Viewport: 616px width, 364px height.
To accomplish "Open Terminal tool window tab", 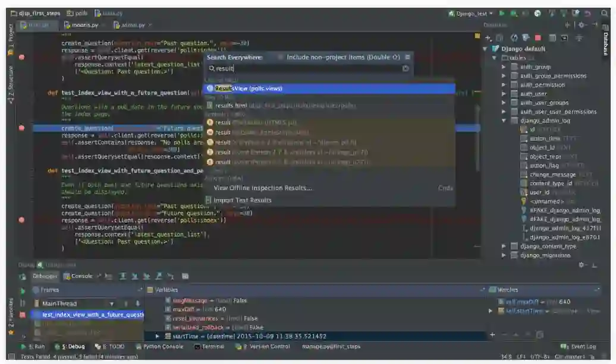I will tap(209, 347).
